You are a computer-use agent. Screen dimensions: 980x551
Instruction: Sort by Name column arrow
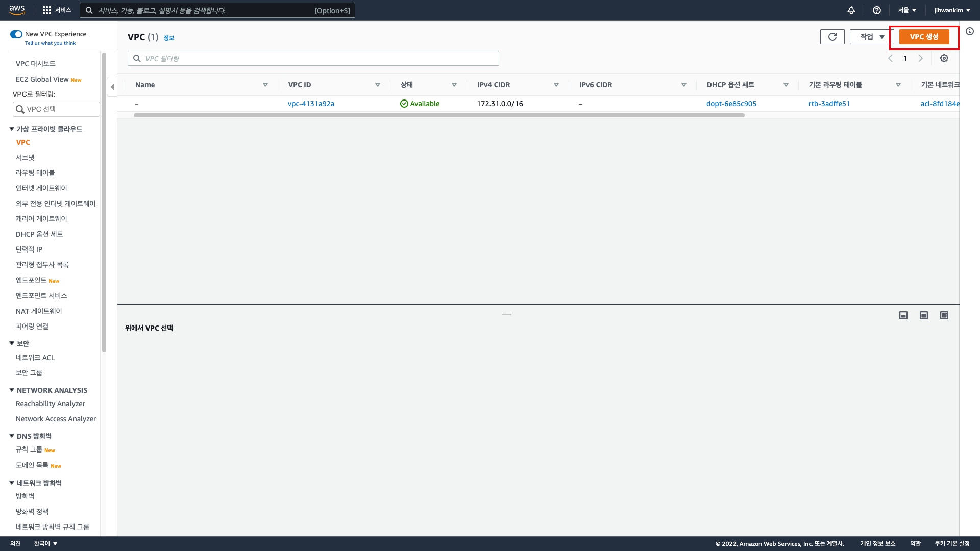pos(265,85)
